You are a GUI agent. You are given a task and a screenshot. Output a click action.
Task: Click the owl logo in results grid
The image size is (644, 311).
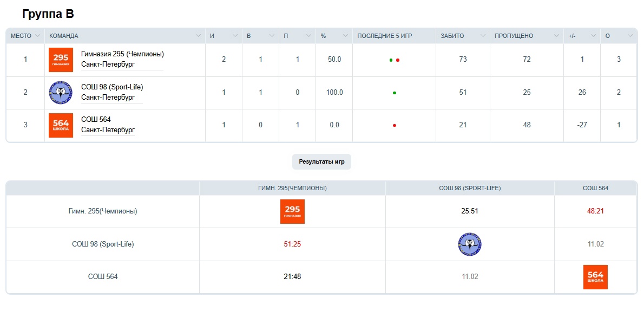469,244
